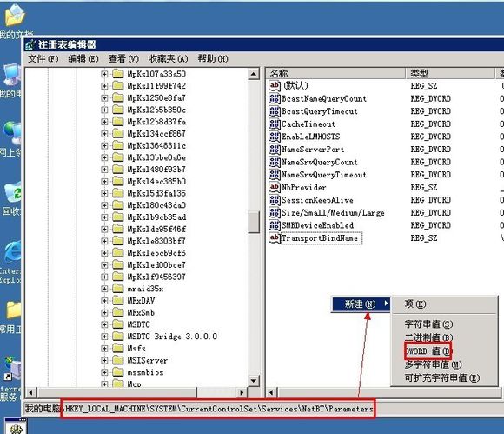
Task: Expand the MpKsl480f93b7 tree node
Action: (x=104, y=170)
